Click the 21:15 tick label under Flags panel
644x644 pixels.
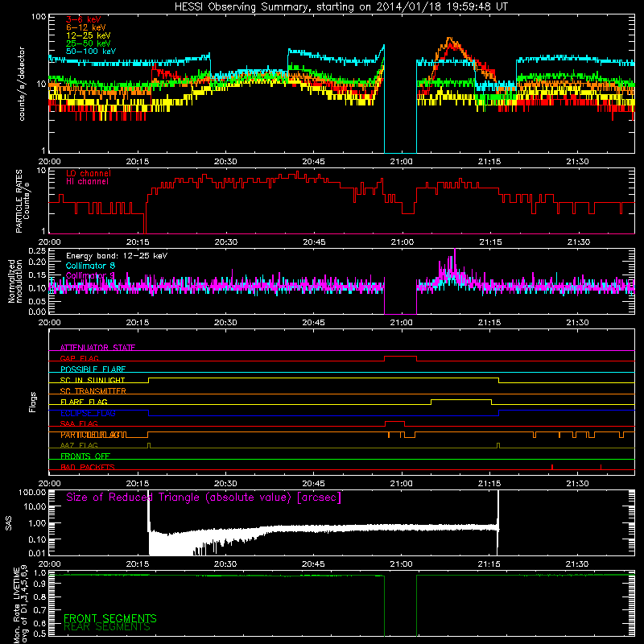pyautogui.click(x=489, y=484)
